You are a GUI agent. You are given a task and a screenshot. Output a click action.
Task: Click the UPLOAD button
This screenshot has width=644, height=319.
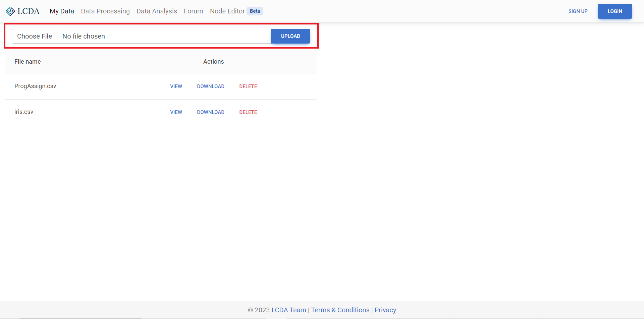(x=290, y=36)
